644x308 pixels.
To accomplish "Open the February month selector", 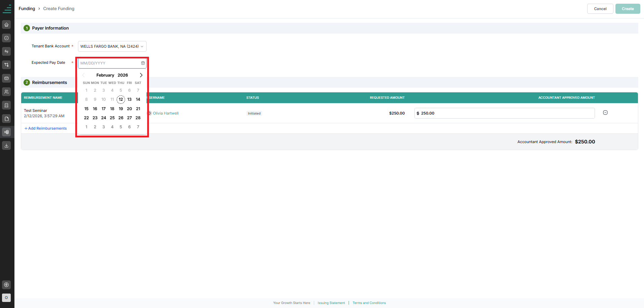I will point(105,75).
